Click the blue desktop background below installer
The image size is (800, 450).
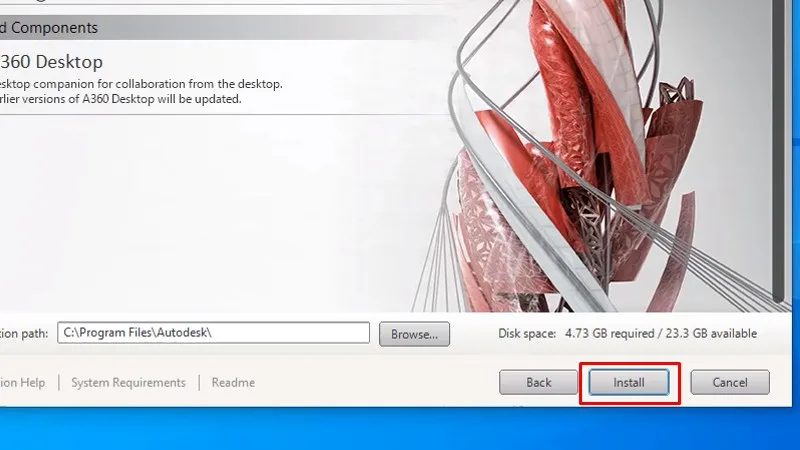pos(400,430)
